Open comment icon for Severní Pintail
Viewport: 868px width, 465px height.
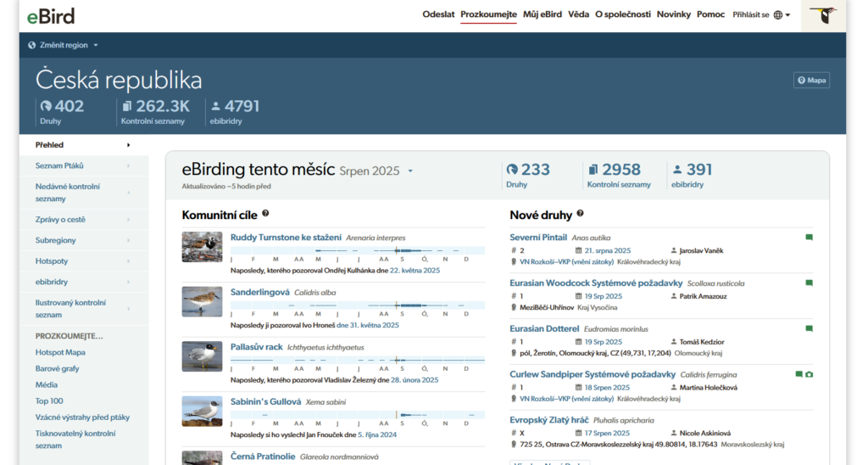(x=809, y=238)
